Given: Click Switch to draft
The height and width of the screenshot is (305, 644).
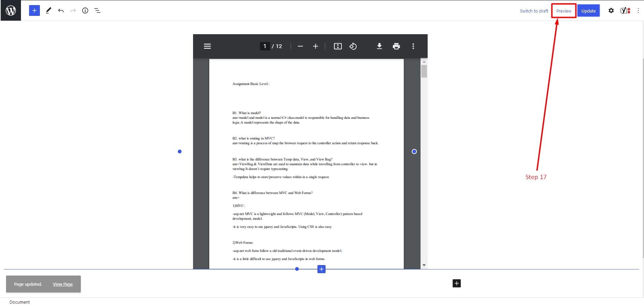Looking at the screenshot, I should (534, 11).
